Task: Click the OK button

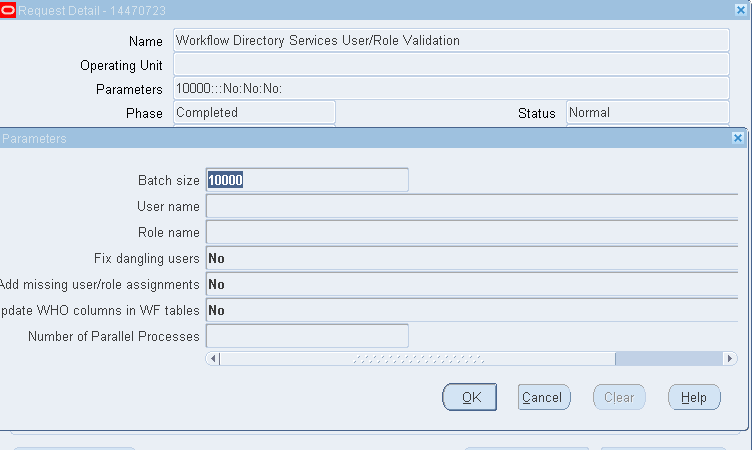Action: (470, 397)
